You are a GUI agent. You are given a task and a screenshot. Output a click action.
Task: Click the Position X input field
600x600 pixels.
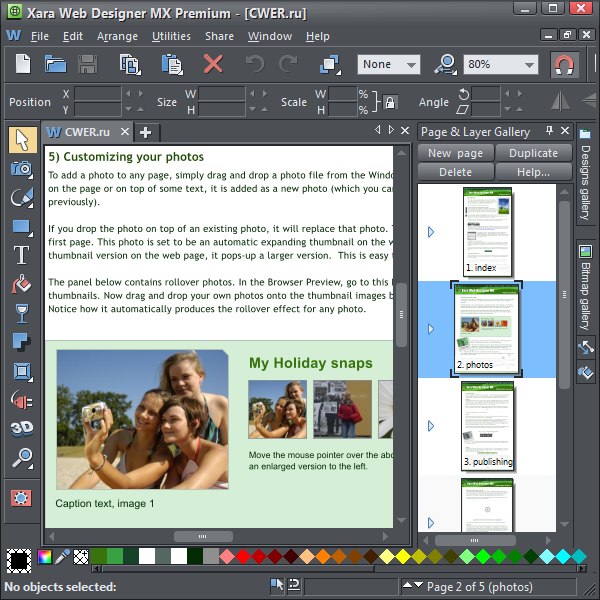click(98, 94)
